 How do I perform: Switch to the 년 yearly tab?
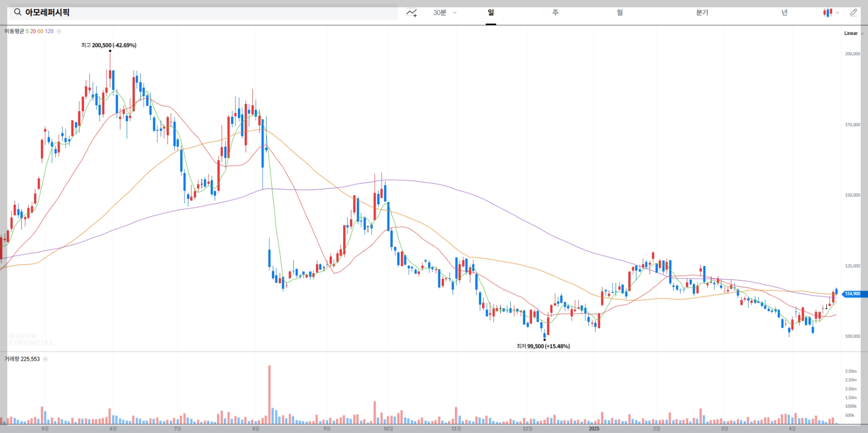785,13
